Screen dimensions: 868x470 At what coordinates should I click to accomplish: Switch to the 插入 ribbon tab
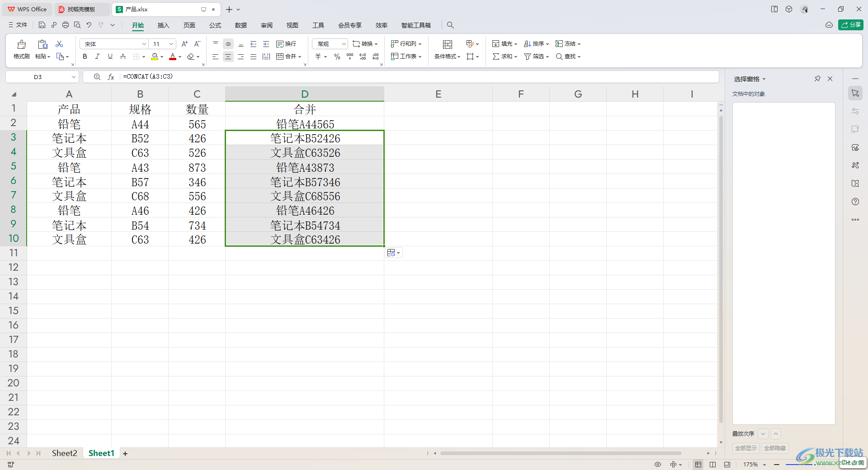click(x=163, y=25)
